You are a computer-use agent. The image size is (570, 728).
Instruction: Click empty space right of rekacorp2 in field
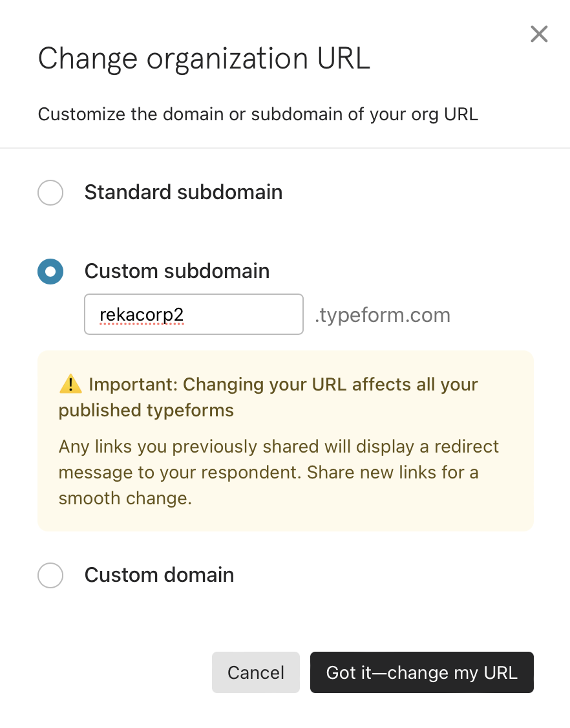244,314
